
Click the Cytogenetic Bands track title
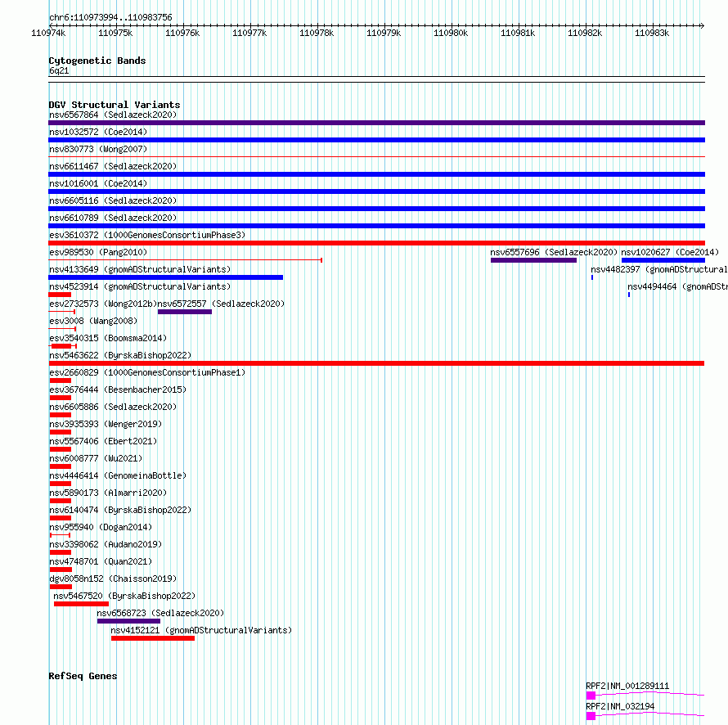97,61
